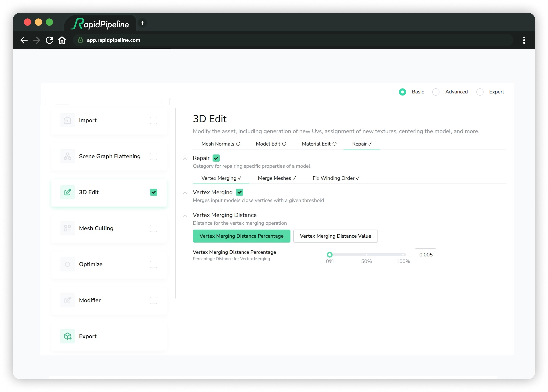
Task: Enable the Optimize step checkbox
Action: click(153, 264)
